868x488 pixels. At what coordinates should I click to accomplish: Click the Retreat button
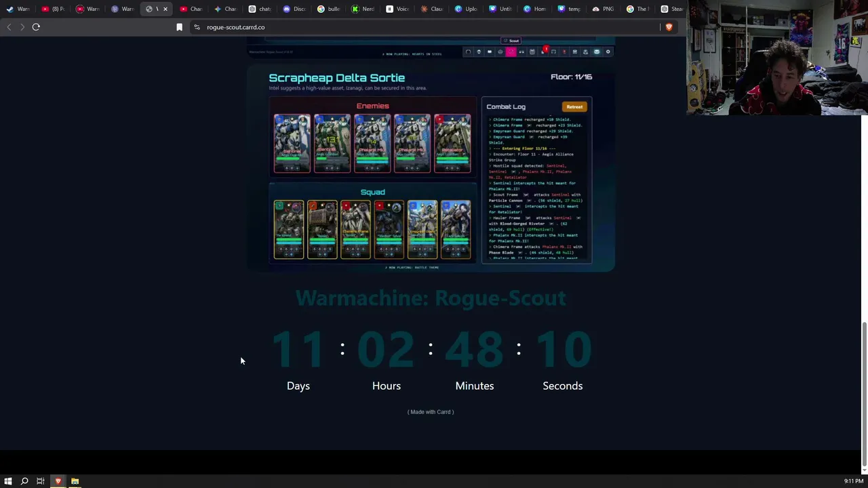tap(574, 106)
